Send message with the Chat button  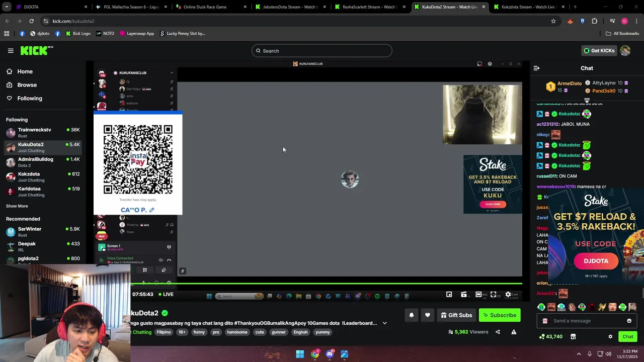point(628,337)
